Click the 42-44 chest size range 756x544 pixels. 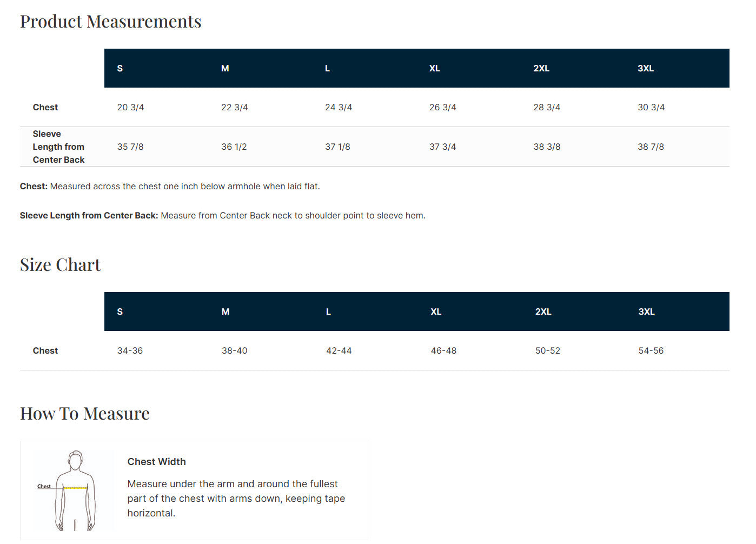pyautogui.click(x=339, y=350)
